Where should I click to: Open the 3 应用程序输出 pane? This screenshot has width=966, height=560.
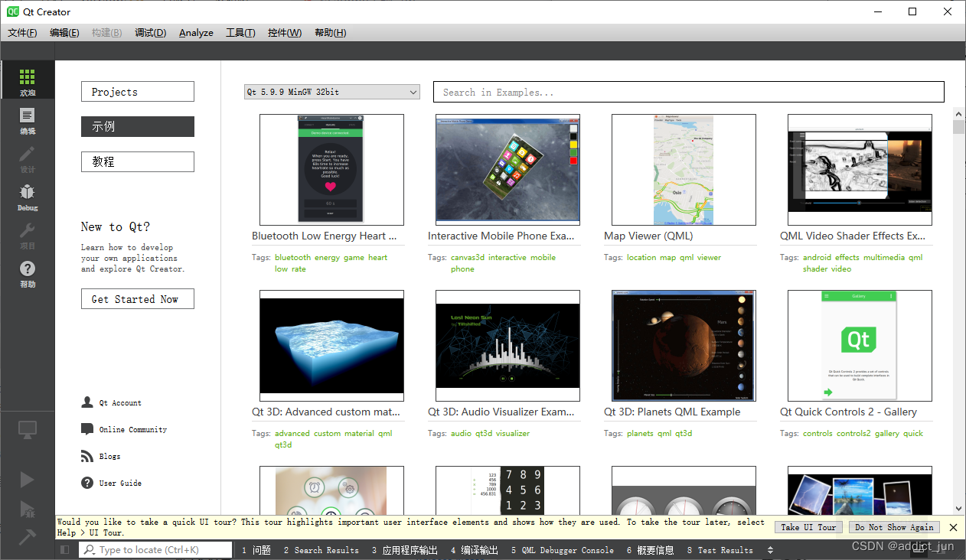pyautogui.click(x=405, y=550)
